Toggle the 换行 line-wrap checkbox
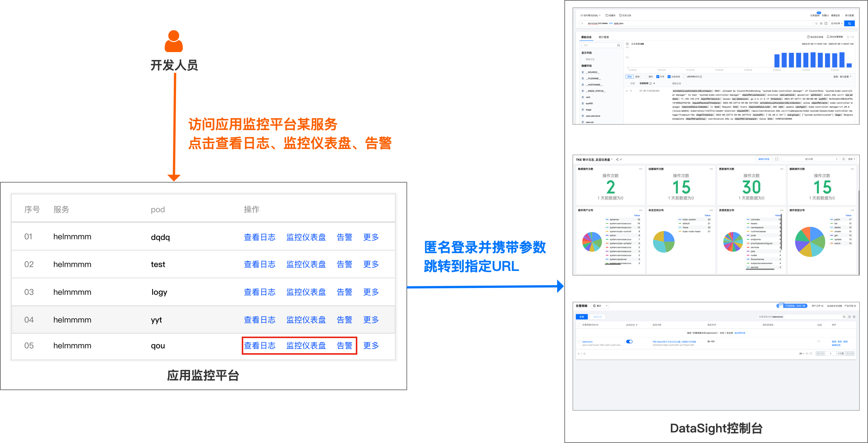This screenshot has height=443, width=868. pyautogui.click(x=646, y=77)
